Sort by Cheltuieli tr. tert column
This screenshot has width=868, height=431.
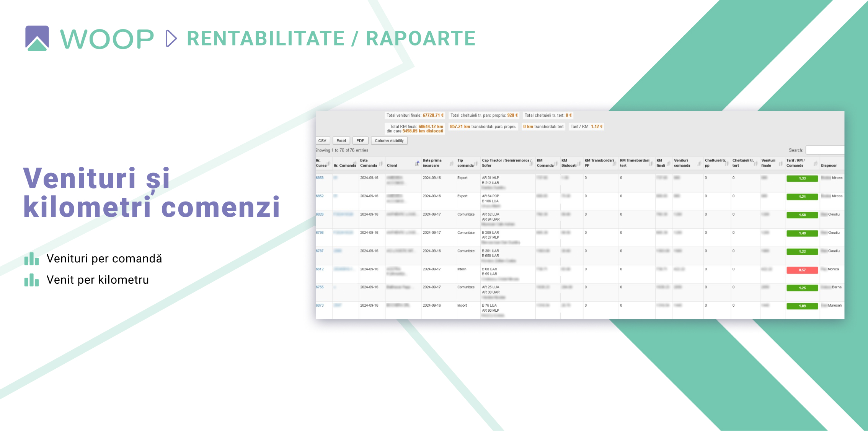[745, 163]
